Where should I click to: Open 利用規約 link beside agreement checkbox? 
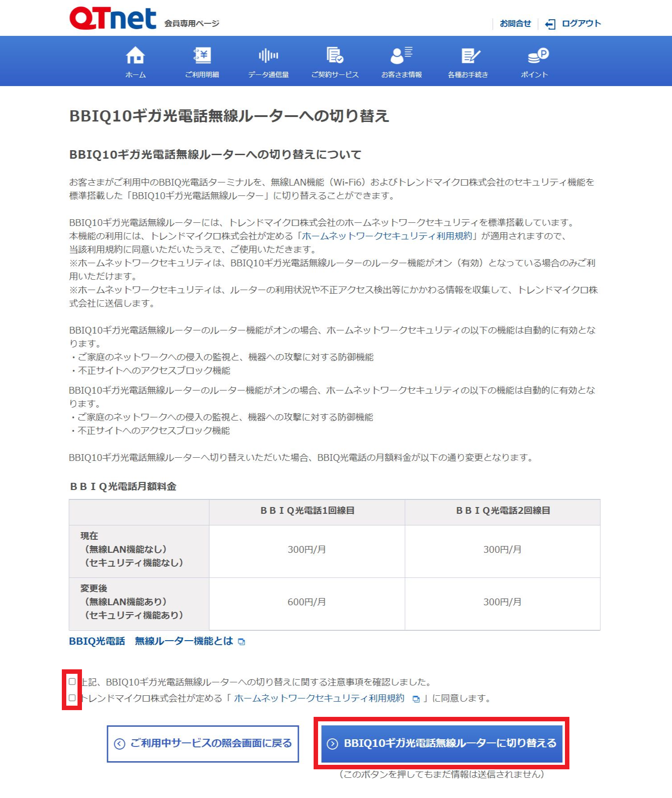[319, 698]
